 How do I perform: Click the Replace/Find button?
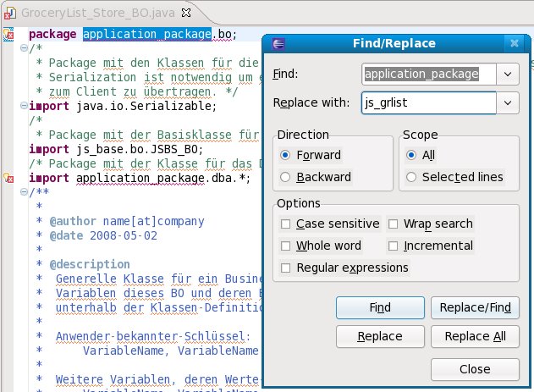click(475, 307)
